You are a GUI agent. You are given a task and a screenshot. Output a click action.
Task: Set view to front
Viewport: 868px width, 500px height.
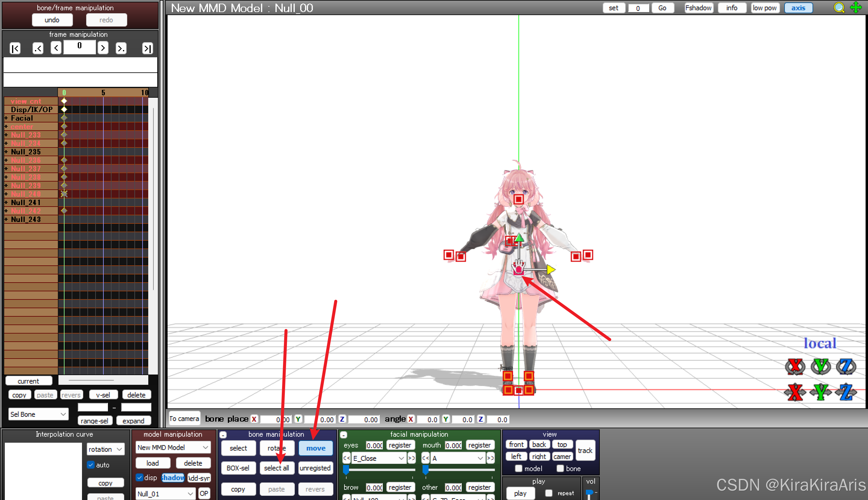pyautogui.click(x=516, y=445)
